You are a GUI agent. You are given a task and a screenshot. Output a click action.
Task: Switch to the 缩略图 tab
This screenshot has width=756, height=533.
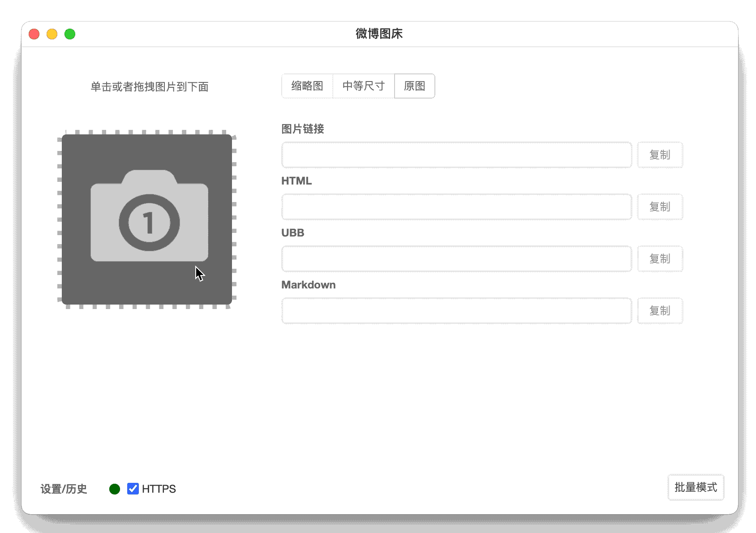[307, 86]
